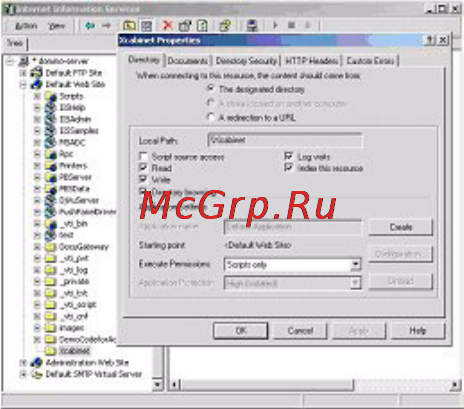Select A share located on another computer
The width and height of the screenshot is (464, 409).
[210, 103]
